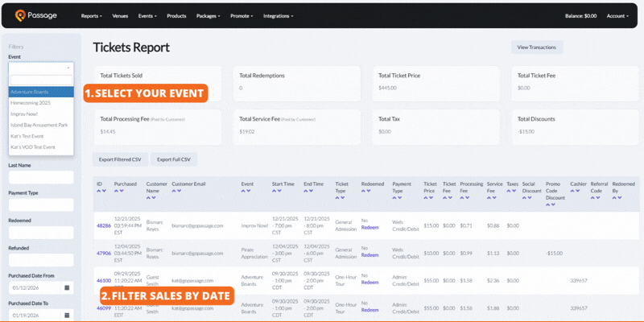The height and width of the screenshot is (322, 644).
Task: Sort Customer Name ascending arrow
Action: [x=149, y=197]
